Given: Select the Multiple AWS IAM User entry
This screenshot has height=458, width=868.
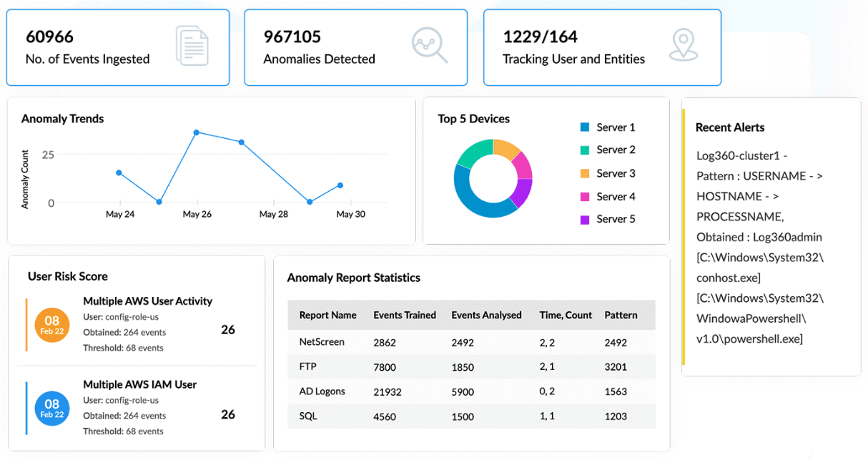Looking at the screenshot, I should (x=139, y=384).
